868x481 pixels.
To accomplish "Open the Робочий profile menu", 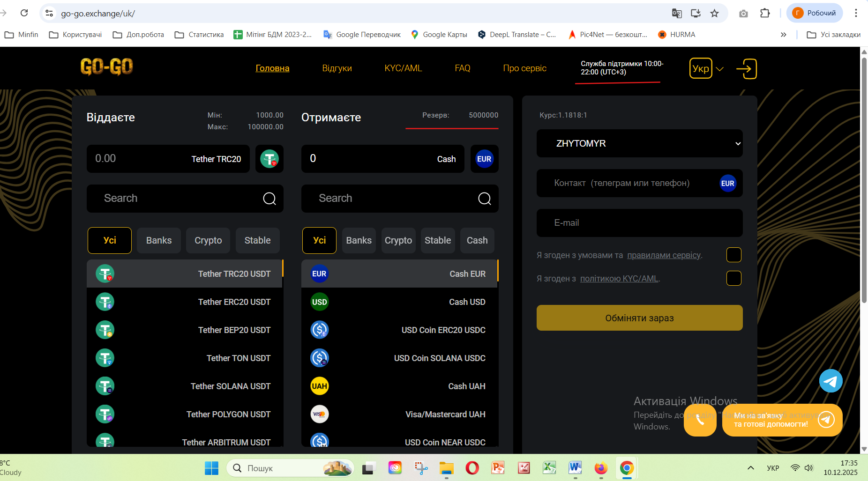I will tap(815, 13).
